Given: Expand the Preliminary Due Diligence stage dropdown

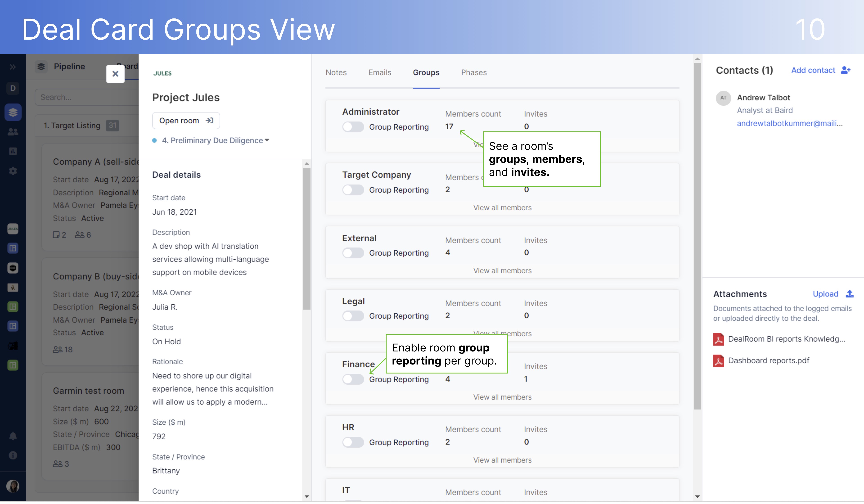Looking at the screenshot, I should pos(267,140).
